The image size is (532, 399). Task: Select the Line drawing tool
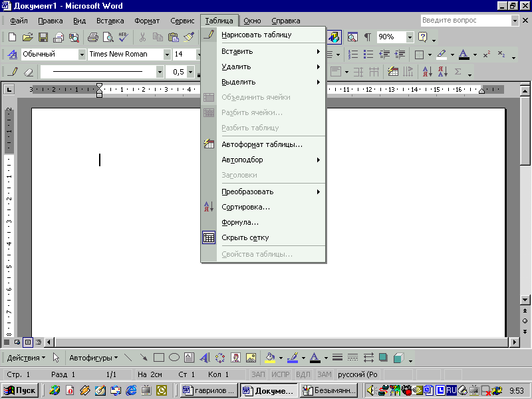coord(128,358)
